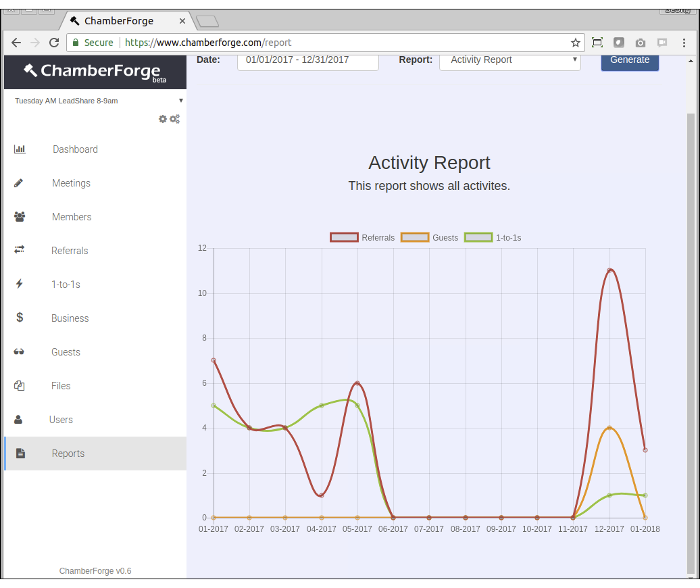The height and width of the screenshot is (588, 700).
Task: Select Reports in the sidebar menu
Action: coord(68,454)
